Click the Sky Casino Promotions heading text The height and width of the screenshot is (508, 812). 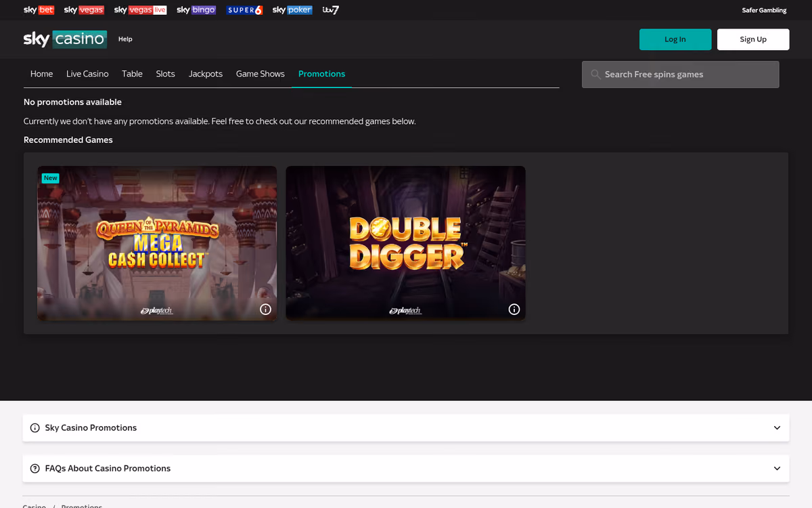pos(91,428)
